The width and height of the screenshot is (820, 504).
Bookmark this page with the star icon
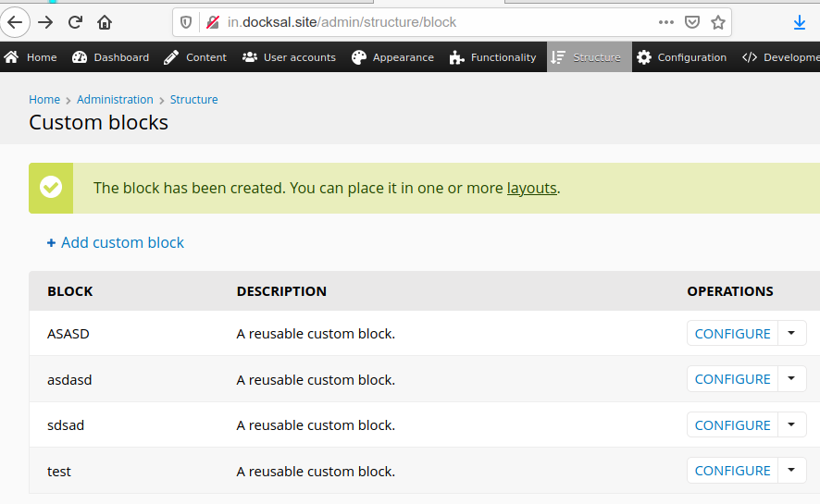[718, 22]
